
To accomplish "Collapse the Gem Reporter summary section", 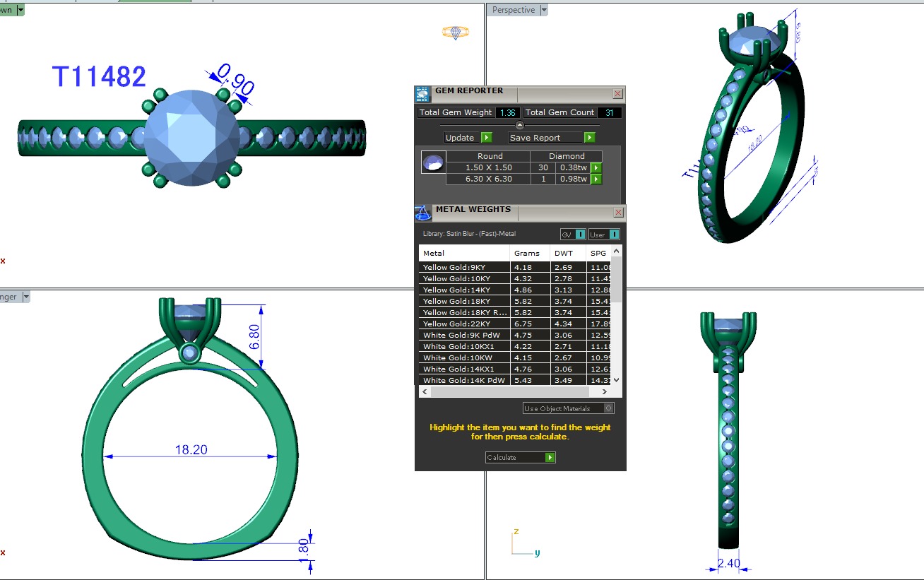I will (x=520, y=125).
